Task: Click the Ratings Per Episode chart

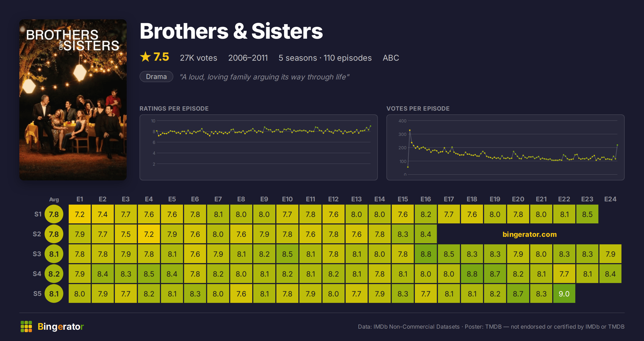Action: (258, 147)
